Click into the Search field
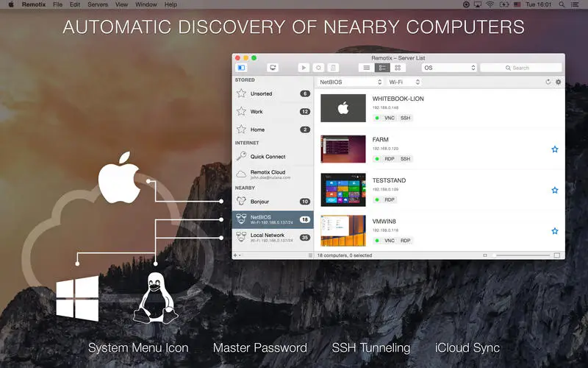Viewport: 588px width, 368px height. [x=521, y=68]
